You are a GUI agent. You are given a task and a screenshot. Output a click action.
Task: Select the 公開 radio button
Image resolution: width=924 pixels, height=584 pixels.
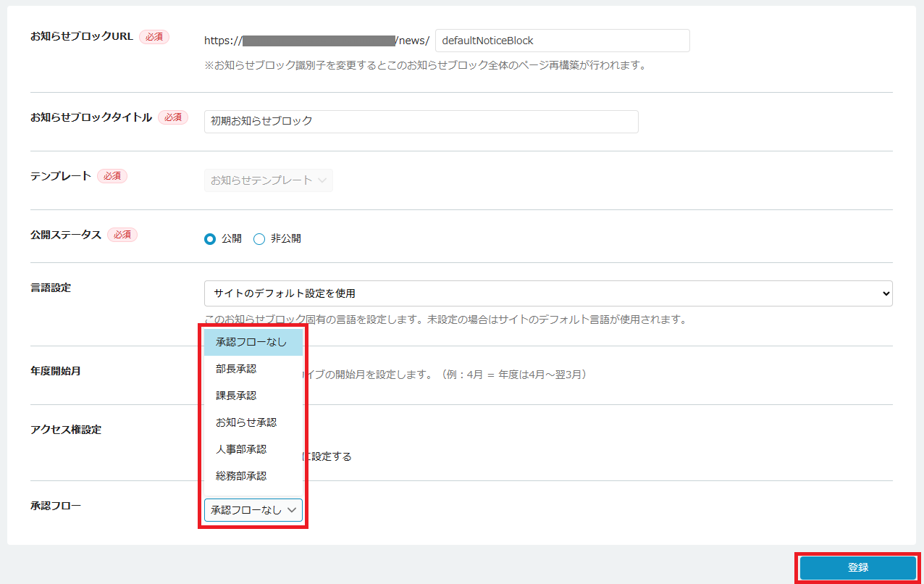(210, 239)
